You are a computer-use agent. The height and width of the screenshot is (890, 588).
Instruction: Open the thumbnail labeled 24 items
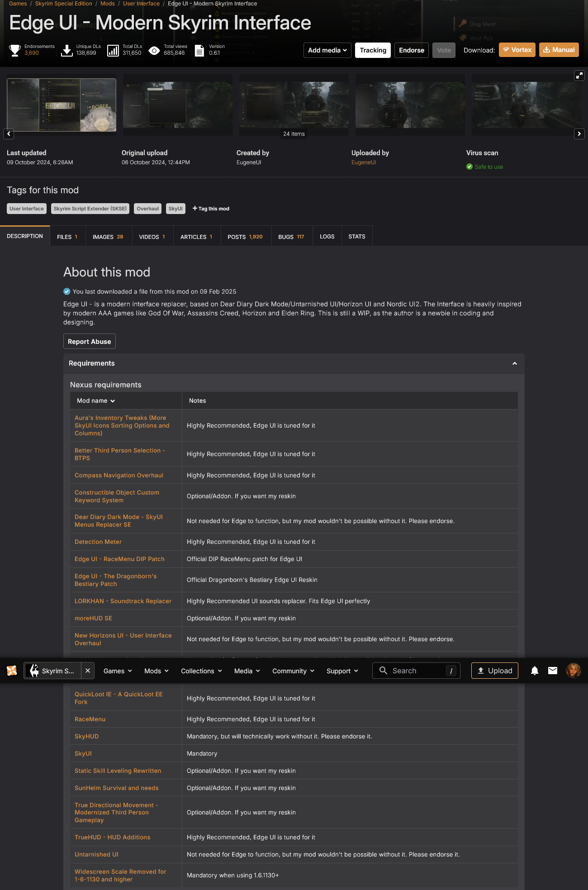[294, 105]
